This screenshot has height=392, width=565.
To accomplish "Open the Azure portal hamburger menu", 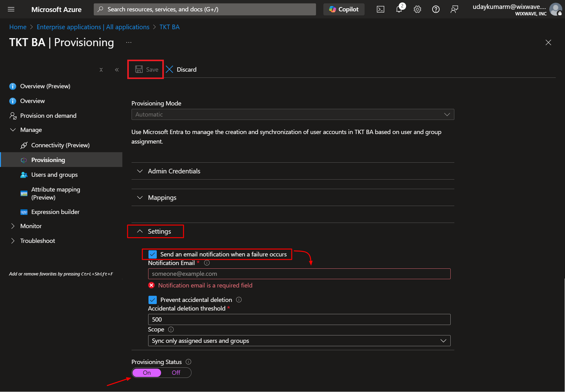I will pos(11,9).
